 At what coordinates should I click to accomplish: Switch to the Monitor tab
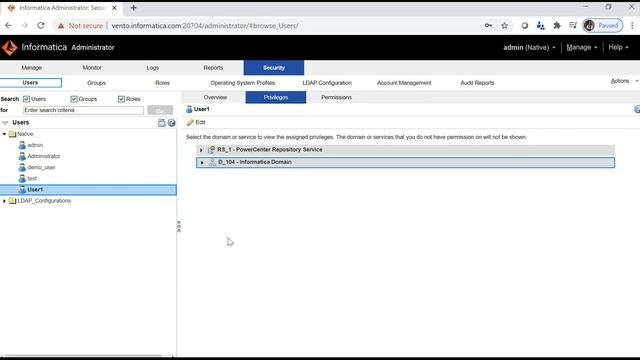[92, 68]
